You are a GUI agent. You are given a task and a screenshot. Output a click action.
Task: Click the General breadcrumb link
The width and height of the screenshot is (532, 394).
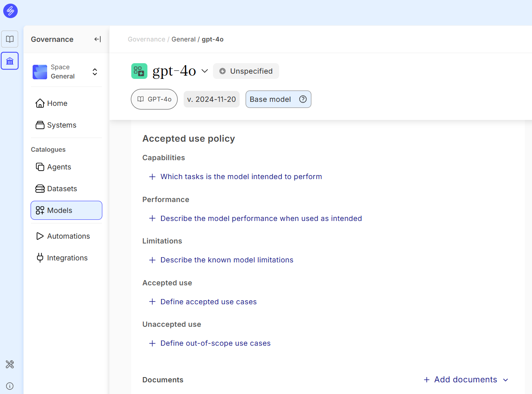[x=183, y=39]
